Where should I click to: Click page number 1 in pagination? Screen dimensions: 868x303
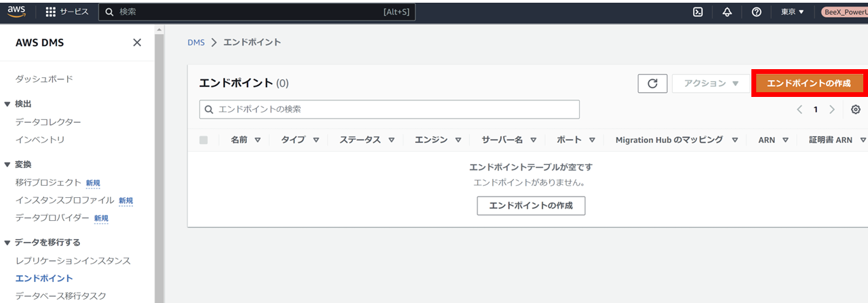coord(816,109)
